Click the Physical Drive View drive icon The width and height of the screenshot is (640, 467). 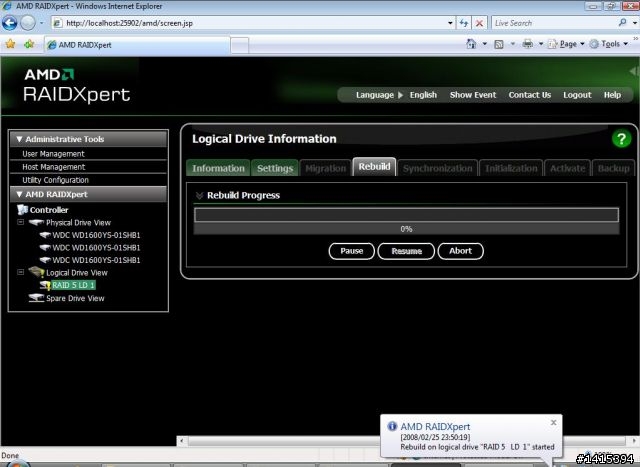[x=36, y=222]
